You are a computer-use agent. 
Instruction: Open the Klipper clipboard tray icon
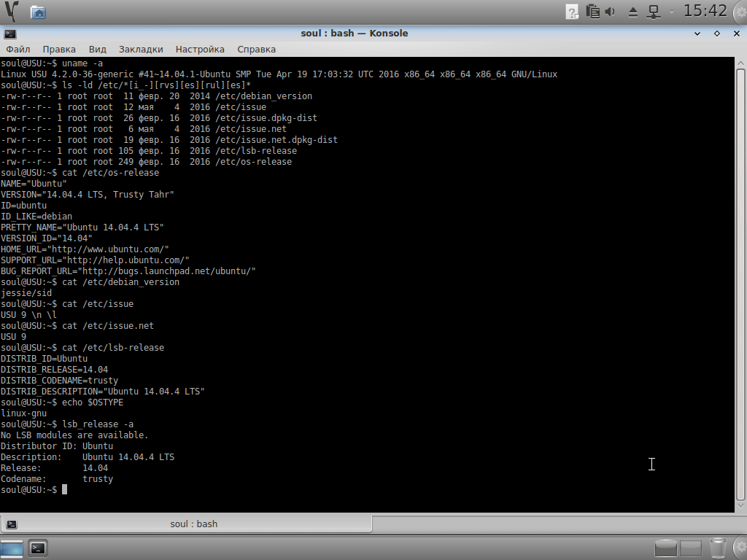click(x=592, y=12)
